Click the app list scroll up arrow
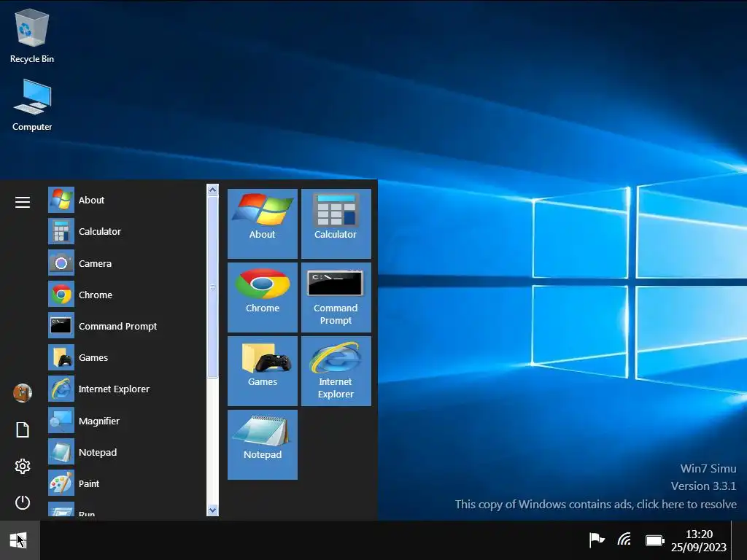 click(x=212, y=190)
